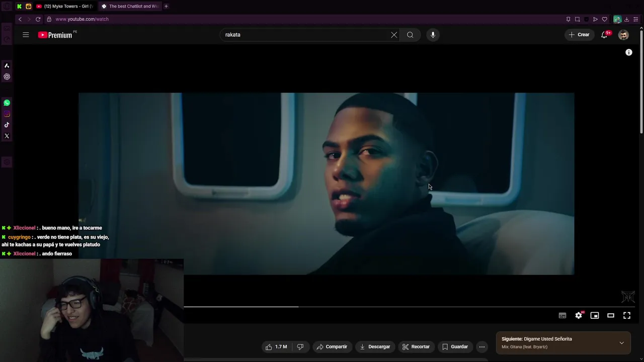Run search with the magnifier button
This screenshot has width=644, height=362.
click(x=410, y=35)
